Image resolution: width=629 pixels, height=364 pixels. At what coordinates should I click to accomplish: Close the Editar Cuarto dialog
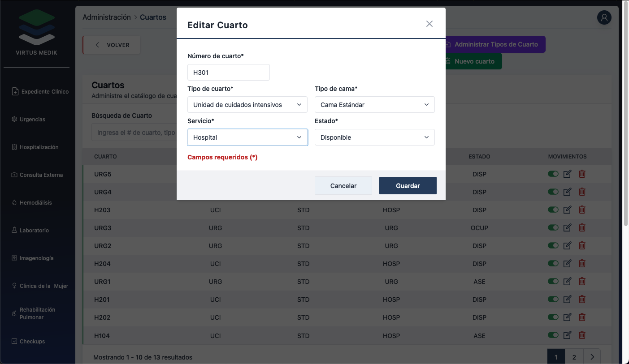coord(429,24)
